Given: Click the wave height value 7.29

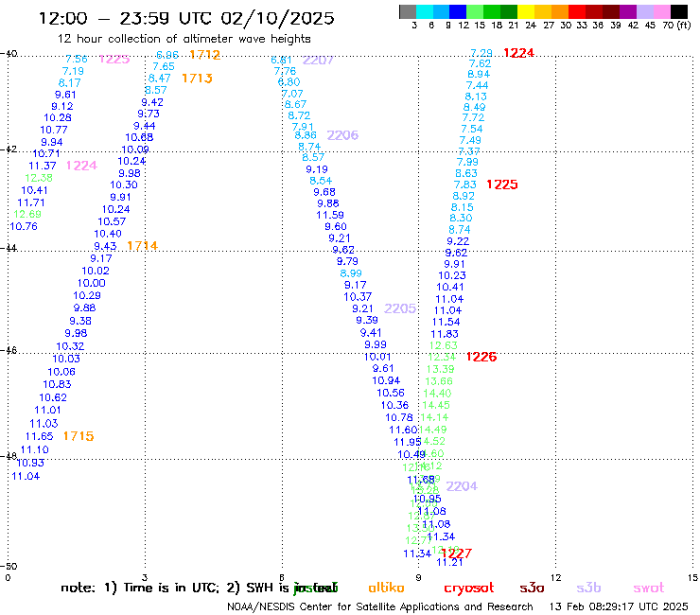Looking at the screenshot, I should (481, 53).
